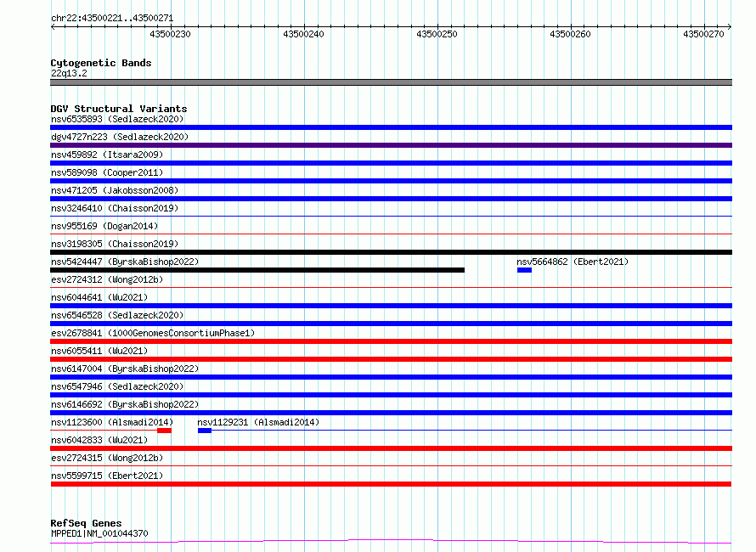Click ruler position label 43500270

pyautogui.click(x=703, y=34)
